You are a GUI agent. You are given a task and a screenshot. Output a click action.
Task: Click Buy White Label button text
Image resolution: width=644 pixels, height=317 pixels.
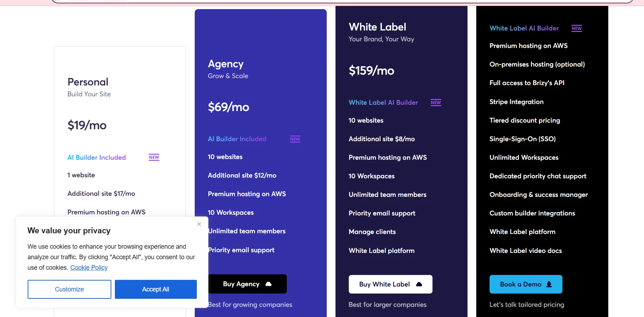coord(384,284)
